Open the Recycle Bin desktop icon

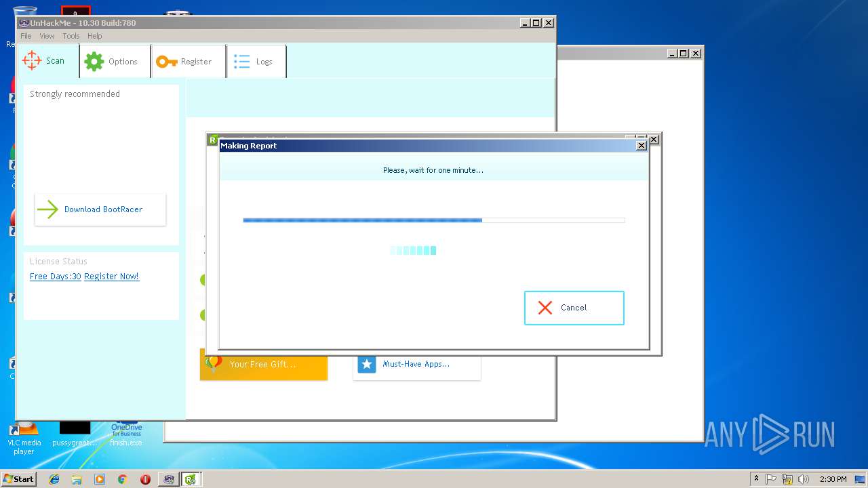24,24
